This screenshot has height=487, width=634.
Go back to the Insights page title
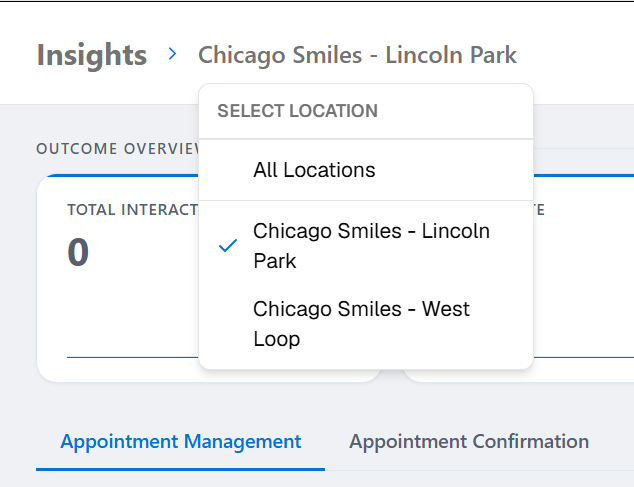(91, 55)
